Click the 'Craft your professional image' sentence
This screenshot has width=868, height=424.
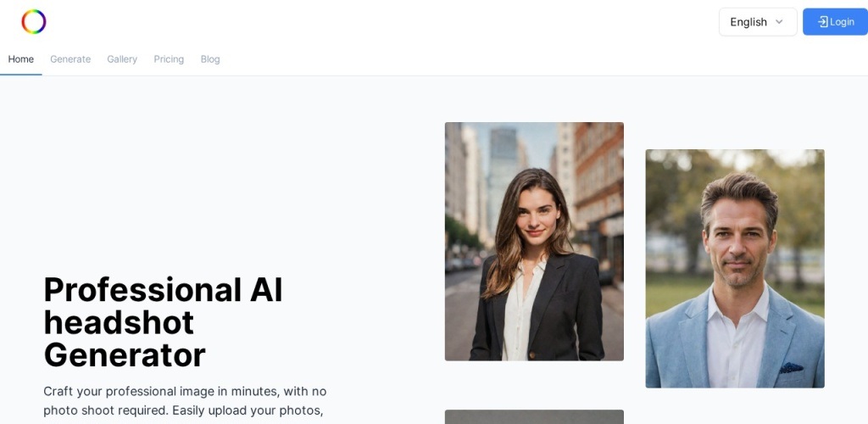(x=185, y=392)
